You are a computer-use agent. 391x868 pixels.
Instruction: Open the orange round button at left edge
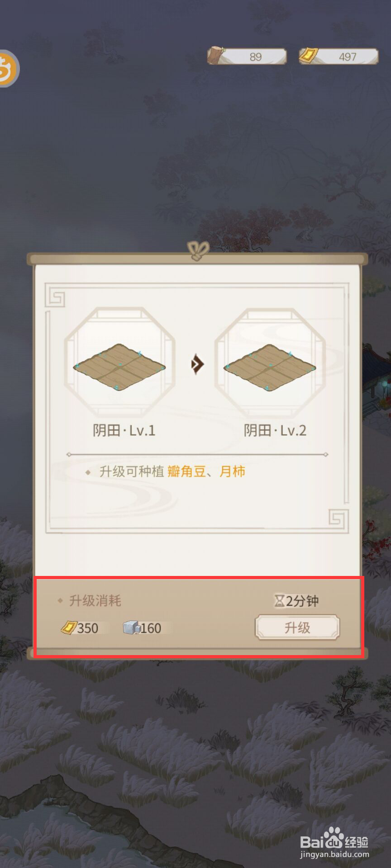click(8, 68)
